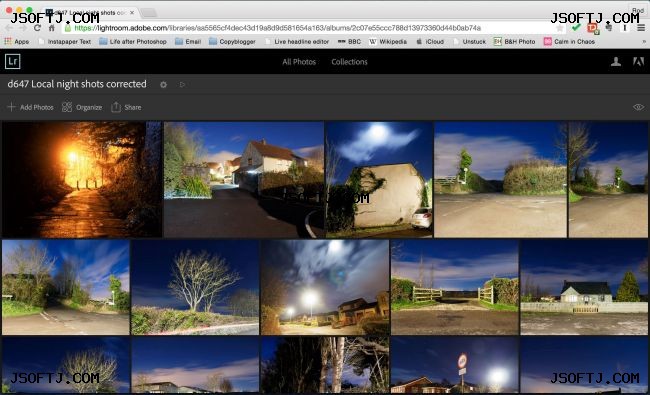Click the red extension icon in toolbar
Viewport: 650px width, 395px height.
tap(592, 28)
